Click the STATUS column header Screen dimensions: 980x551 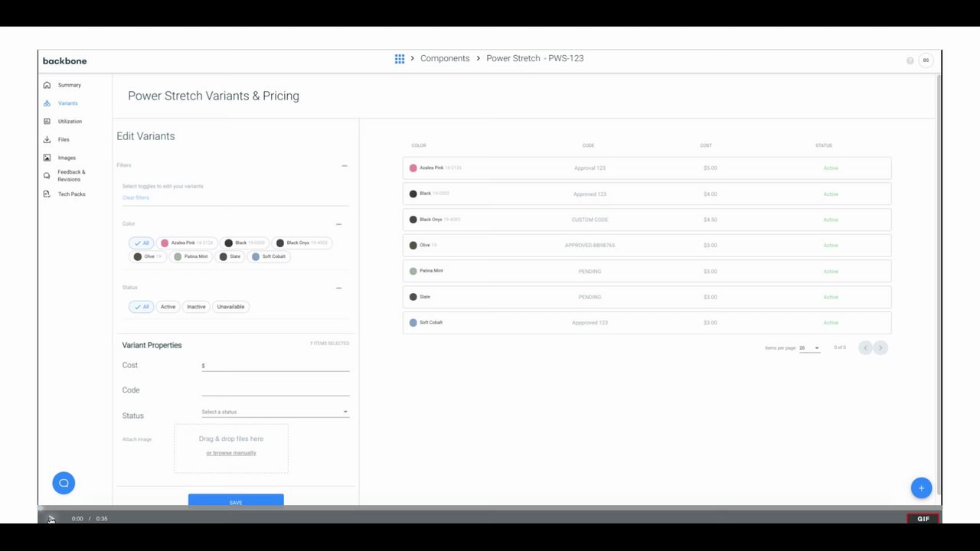click(824, 145)
